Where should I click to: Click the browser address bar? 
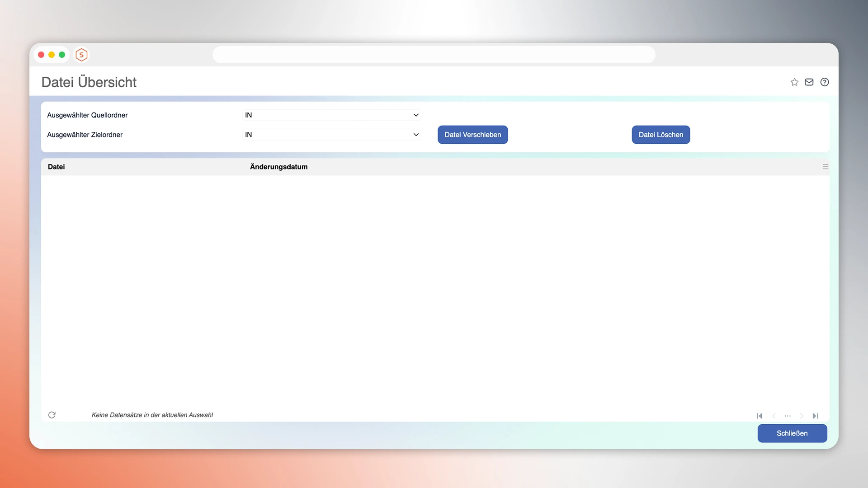coord(434,54)
